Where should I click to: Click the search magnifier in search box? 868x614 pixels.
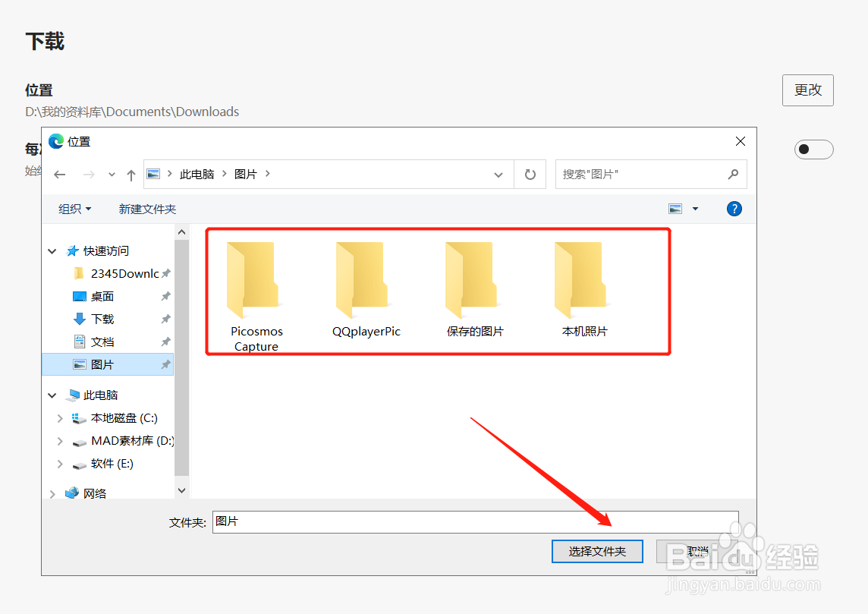[x=732, y=174]
